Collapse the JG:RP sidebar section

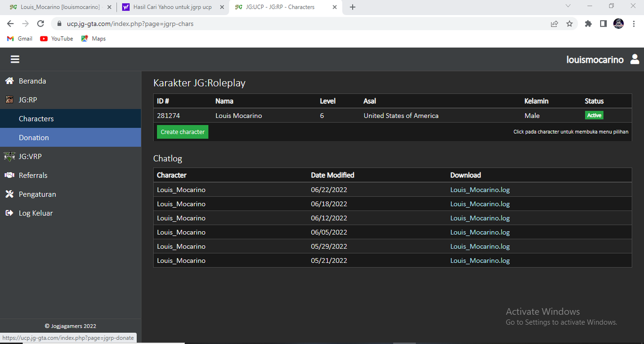point(70,100)
